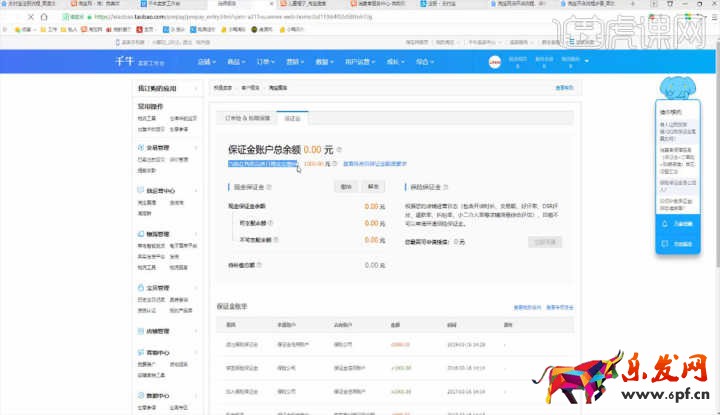Click the bell icon in assistant panel
This screenshot has height=415, width=720.
pyautogui.click(x=666, y=224)
